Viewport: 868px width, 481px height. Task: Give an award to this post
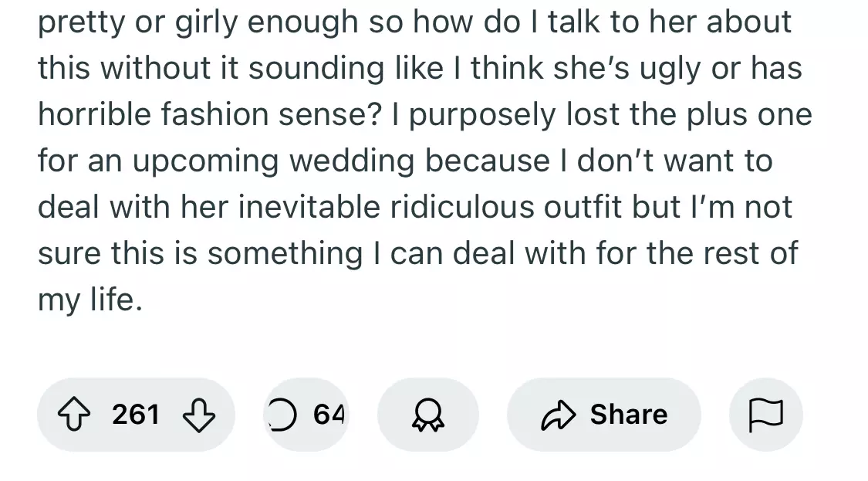tap(427, 415)
